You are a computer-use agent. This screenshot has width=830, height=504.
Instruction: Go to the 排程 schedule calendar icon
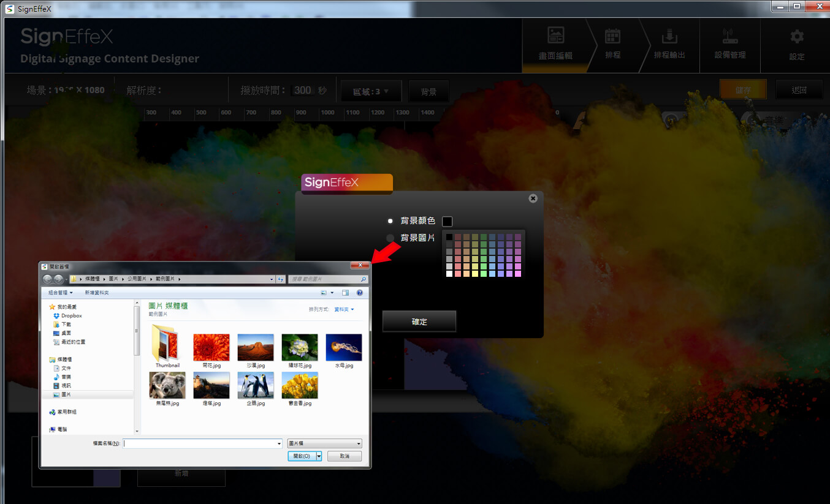[x=612, y=36]
